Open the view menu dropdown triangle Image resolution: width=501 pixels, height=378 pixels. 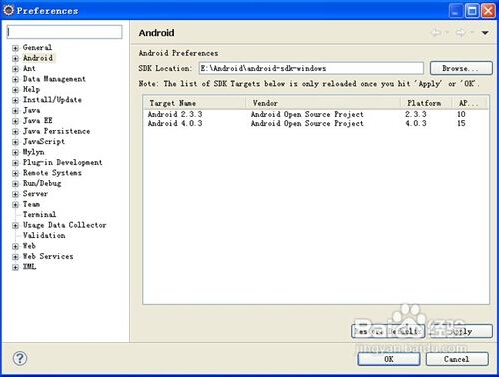[485, 33]
